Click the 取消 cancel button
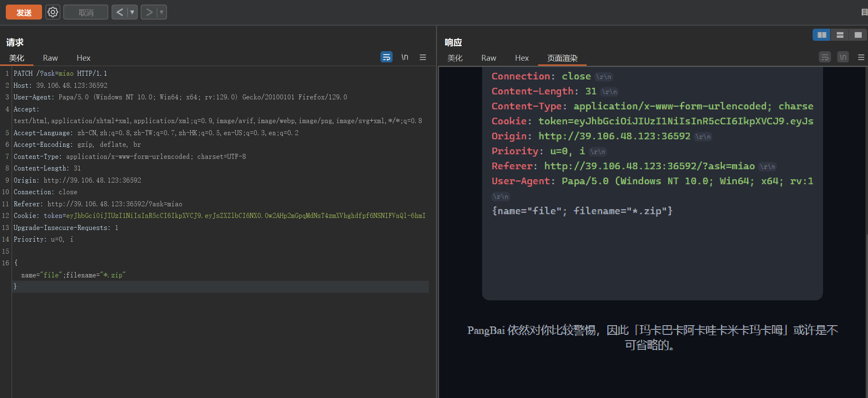 [86, 12]
